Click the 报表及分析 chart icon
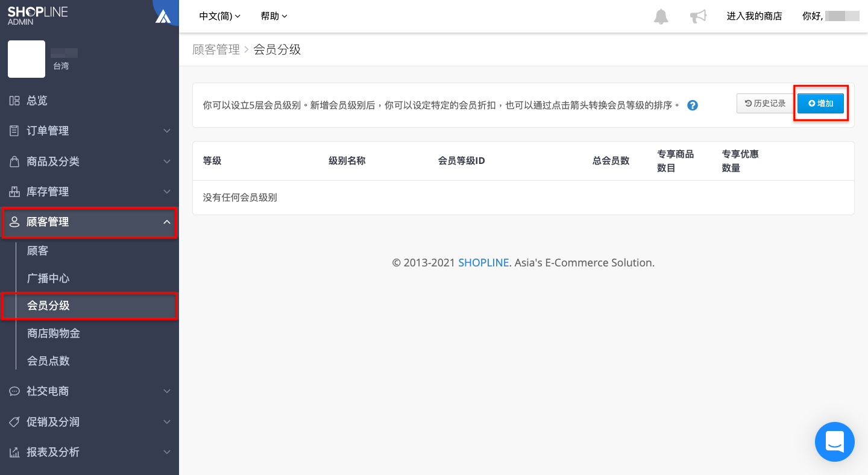Viewport: 868px width, 475px height. (x=14, y=452)
